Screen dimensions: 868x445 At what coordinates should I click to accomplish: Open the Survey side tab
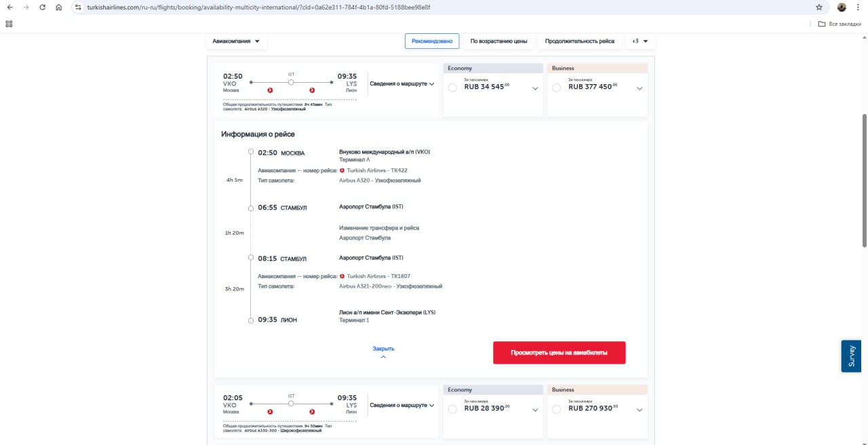pyautogui.click(x=852, y=355)
